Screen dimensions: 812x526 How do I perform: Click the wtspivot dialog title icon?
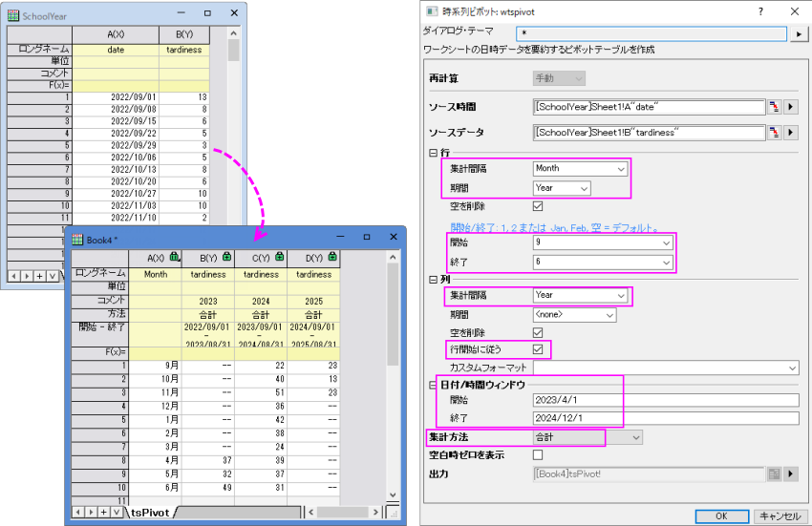432,11
